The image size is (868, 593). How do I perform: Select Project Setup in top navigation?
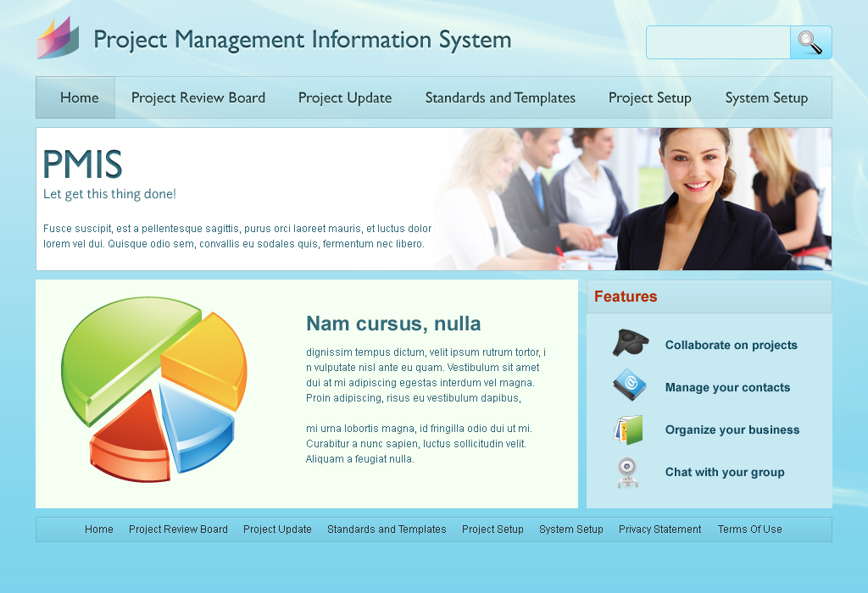650,97
